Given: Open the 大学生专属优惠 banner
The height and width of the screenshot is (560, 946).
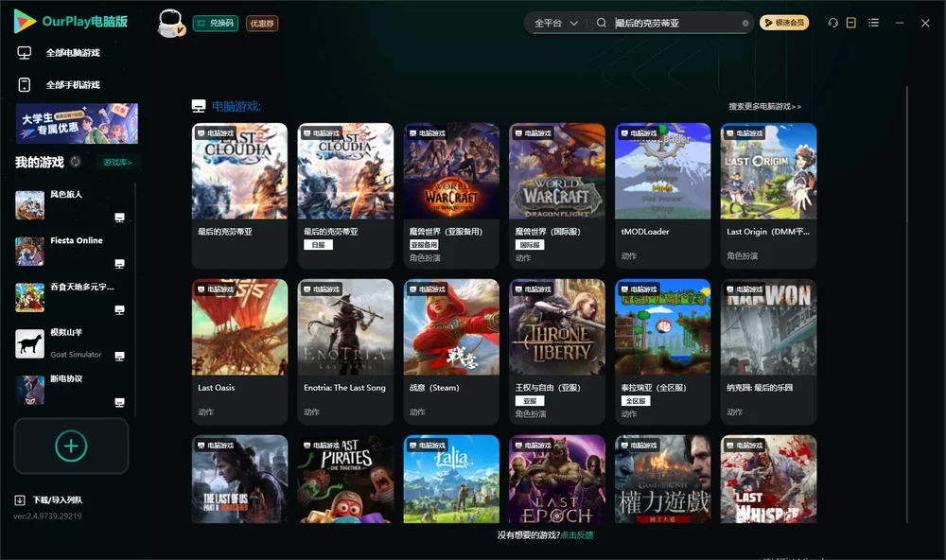Looking at the screenshot, I should click(x=78, y=123).
